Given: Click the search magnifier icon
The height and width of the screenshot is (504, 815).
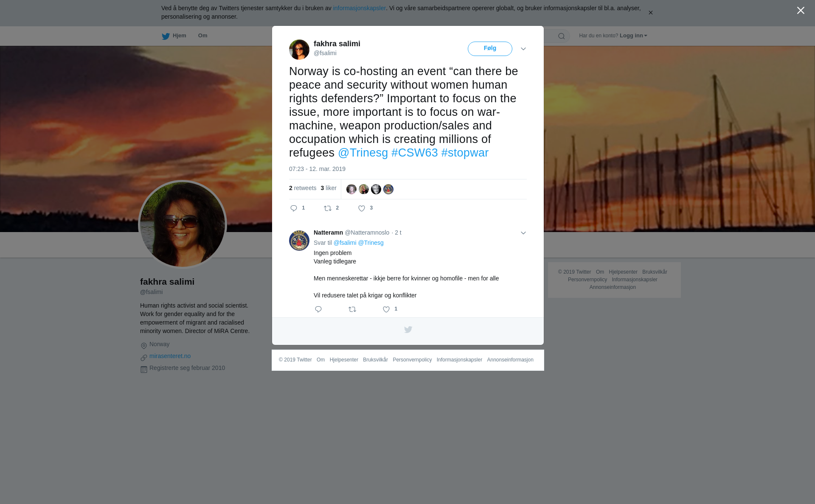Looking at the screenshot, I should coord(562,36).
